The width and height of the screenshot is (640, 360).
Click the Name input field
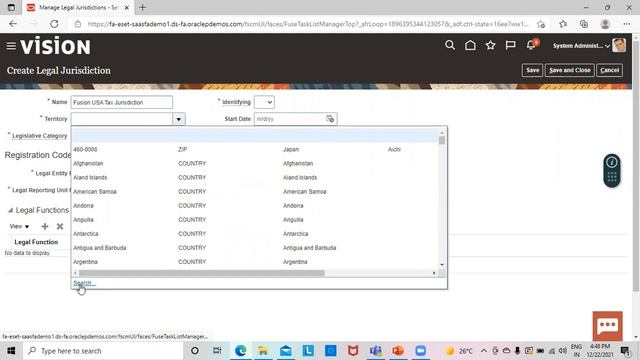point(122,102)
